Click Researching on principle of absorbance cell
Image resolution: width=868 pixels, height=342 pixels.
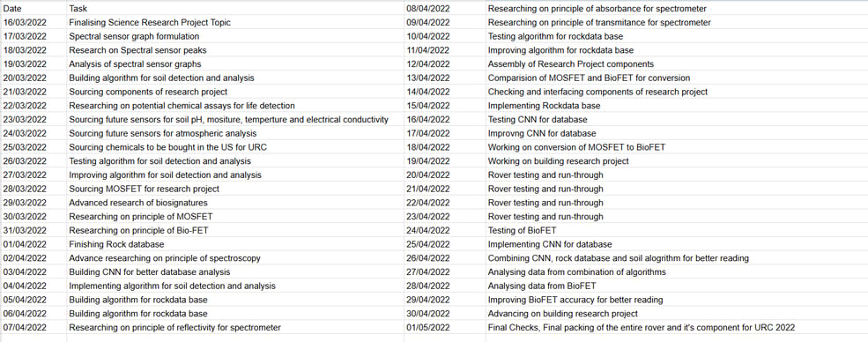coord(677,8)
